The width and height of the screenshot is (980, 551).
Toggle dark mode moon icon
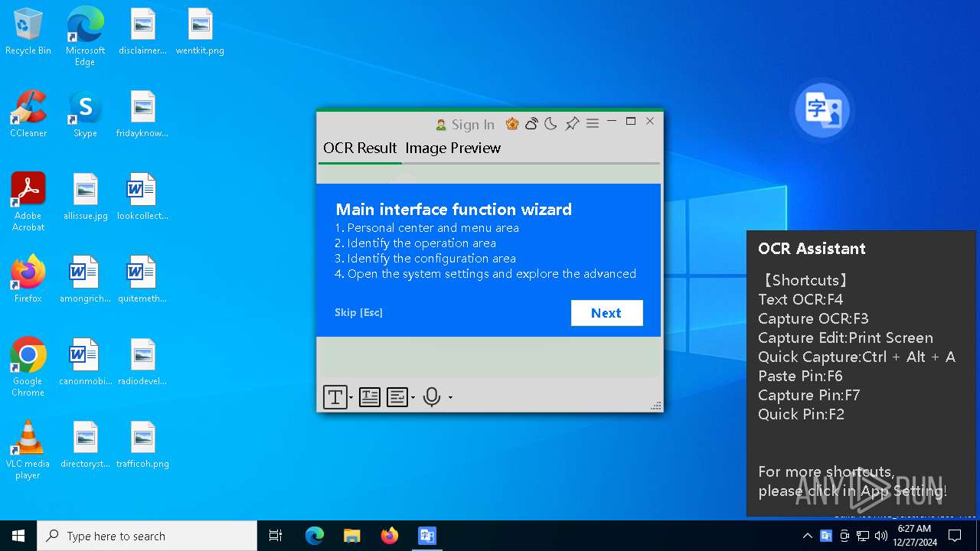coord(550,123)
